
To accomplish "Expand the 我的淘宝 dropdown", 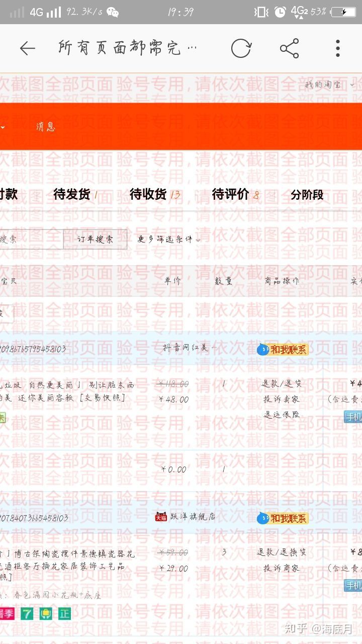I will [329, 85].
